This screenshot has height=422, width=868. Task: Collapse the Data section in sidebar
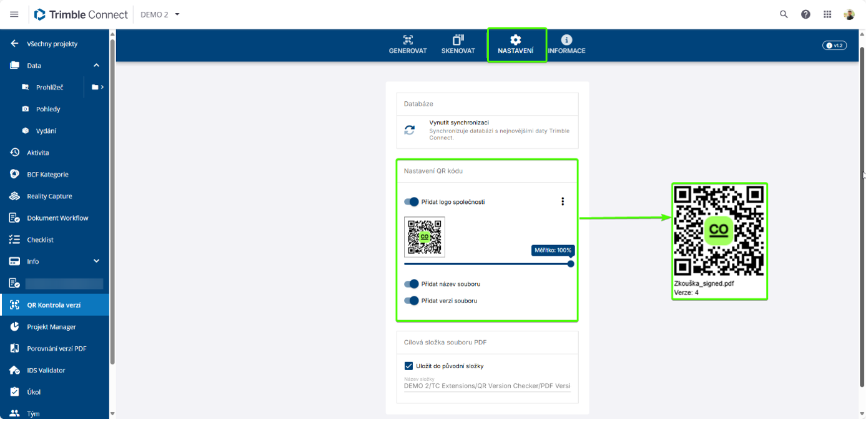[x=96, y=66]
